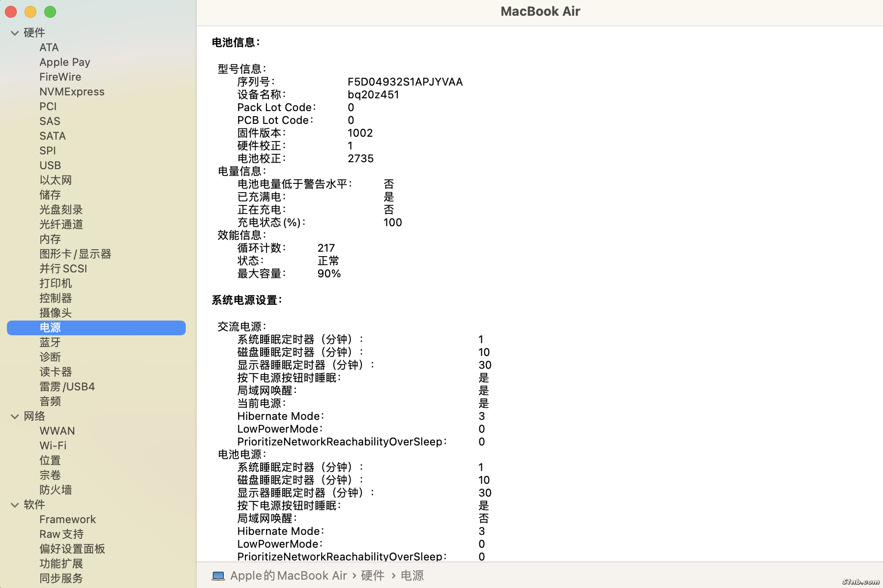The height and width of the screenshot is (588, 883).
Task: Select 电源 in the sidebar
Action: click(50, 328)
